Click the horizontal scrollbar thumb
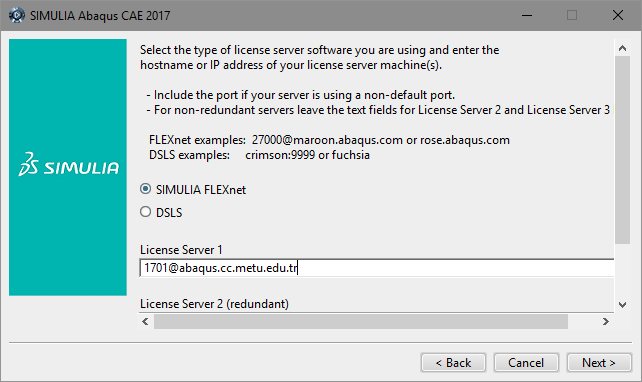 (361, 321)
